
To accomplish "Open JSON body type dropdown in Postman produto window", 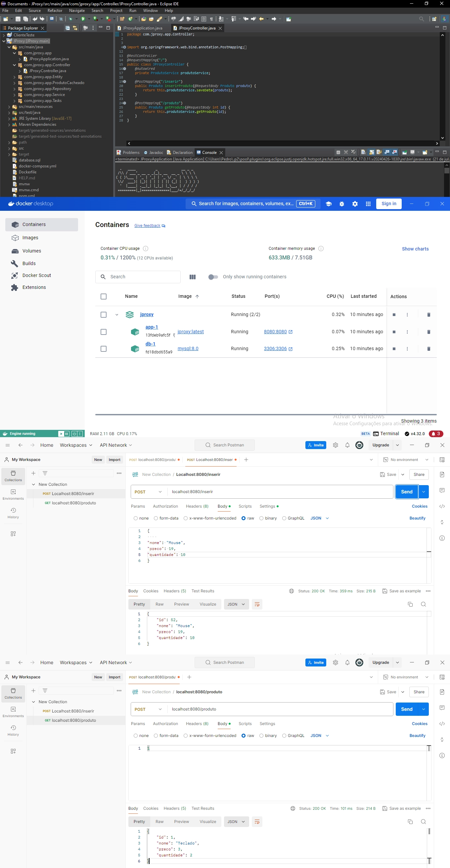I will click(x=319, y=736).
